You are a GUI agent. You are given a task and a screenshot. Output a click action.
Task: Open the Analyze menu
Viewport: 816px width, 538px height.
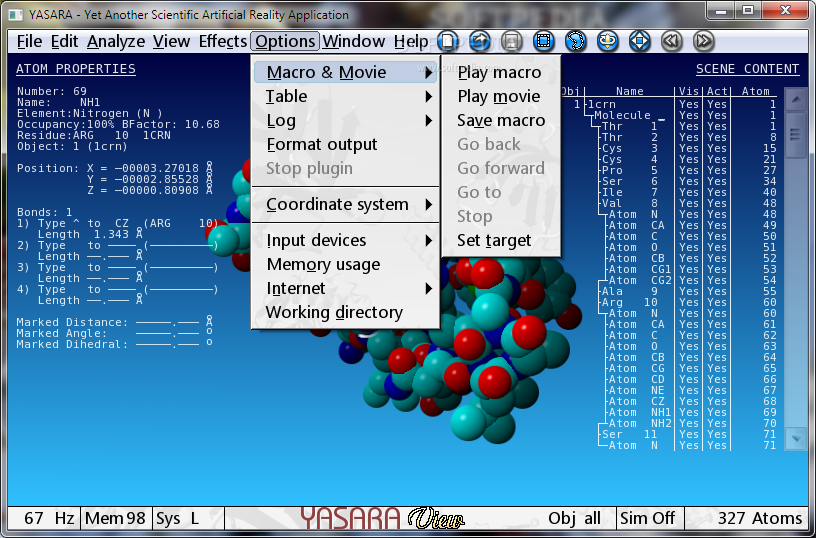click(x=116, y=41)
